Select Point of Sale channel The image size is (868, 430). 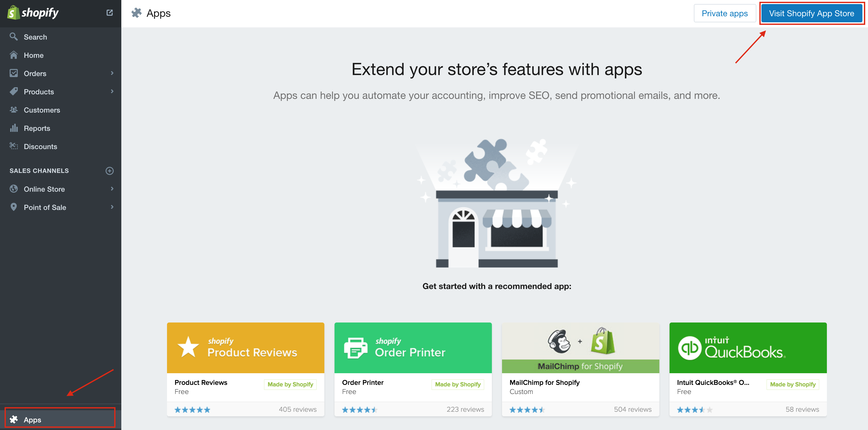61,207
